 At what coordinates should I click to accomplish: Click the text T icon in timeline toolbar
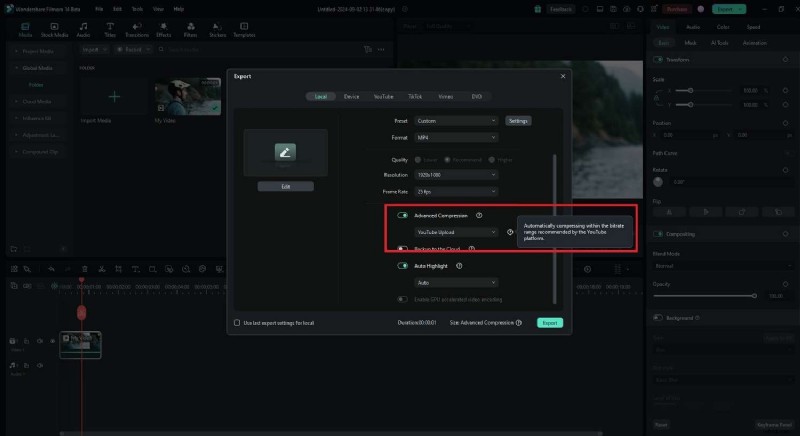[x=136, y=269]
